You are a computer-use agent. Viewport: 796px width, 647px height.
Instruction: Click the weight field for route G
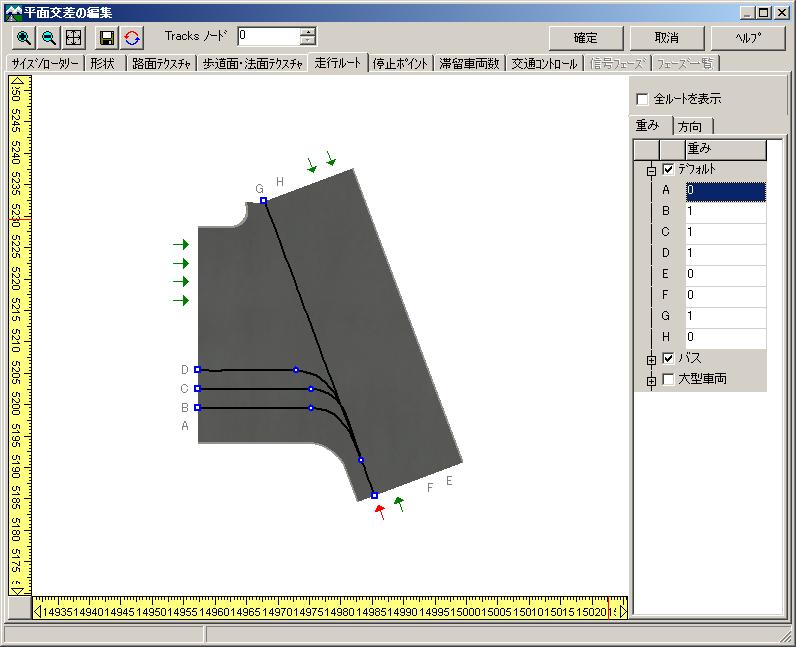point(725,317)
